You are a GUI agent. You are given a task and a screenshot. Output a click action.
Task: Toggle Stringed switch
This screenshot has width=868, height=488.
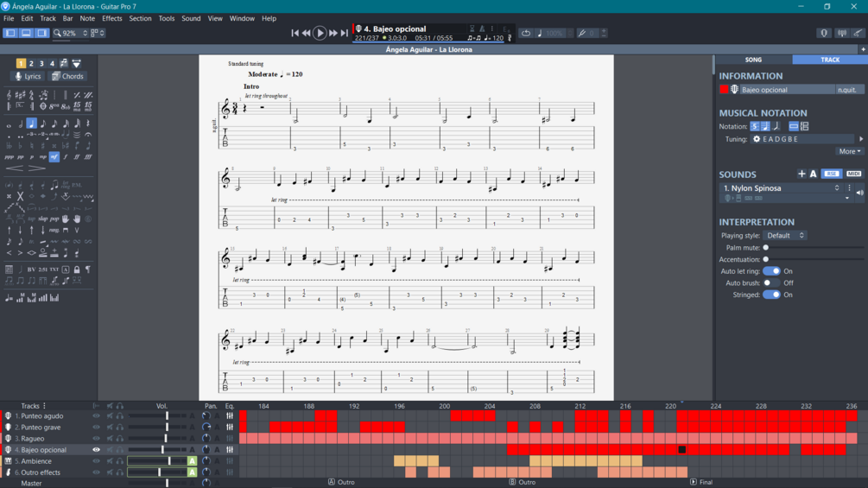[771, 295]
